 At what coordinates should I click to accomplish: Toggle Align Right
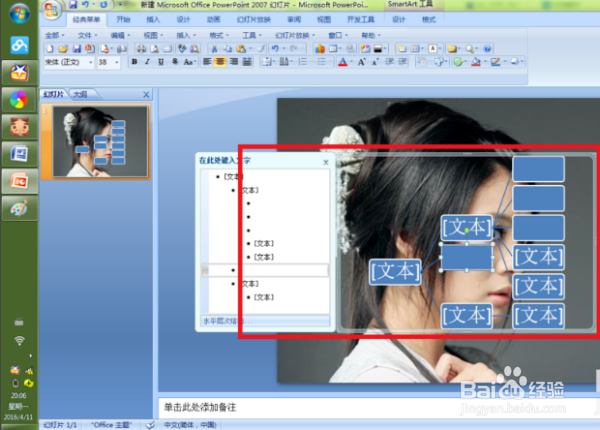[x=233, y=62]
